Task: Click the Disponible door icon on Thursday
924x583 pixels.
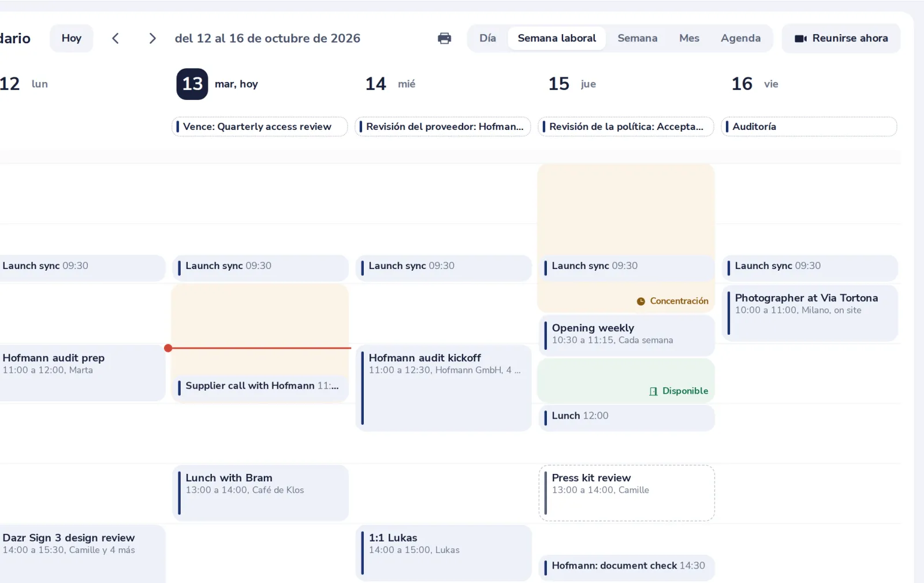Action: tap(653, 391)
